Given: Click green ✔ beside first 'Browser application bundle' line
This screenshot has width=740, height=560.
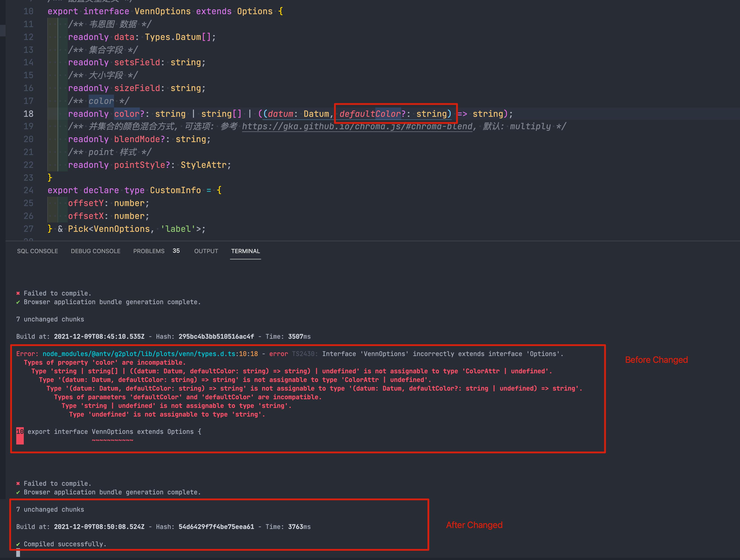Looking at the screenshot, I should click(18, 302).
